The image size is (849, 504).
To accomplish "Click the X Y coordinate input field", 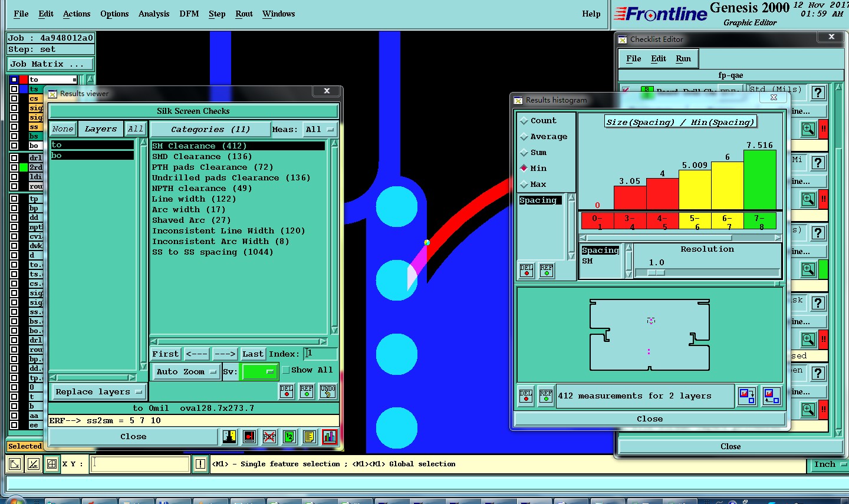I will point(140,464).
